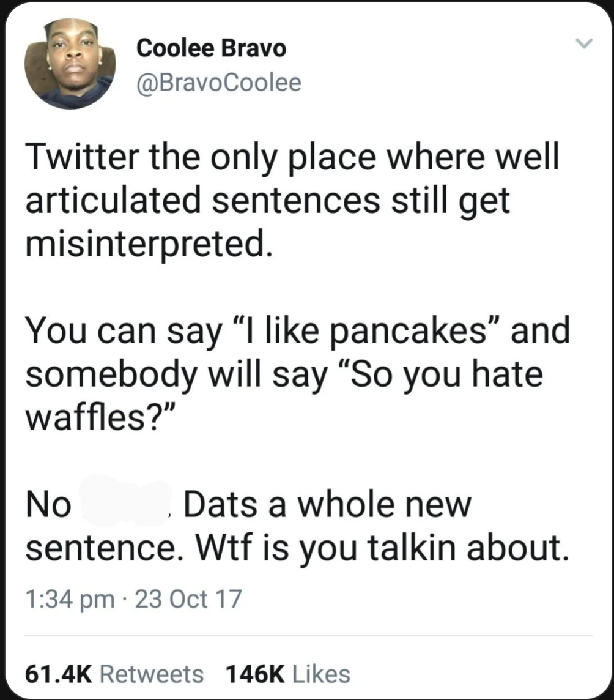
Task: Click the quoted phrase "I like pancakes"
Action: pos(357,332)
